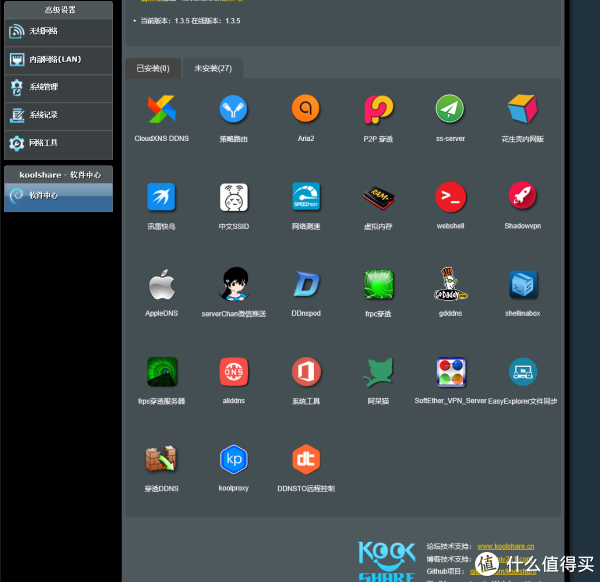Select the AppleDNS apple icon
Viewport: 600px width, 582px height.
coord(161,285)
